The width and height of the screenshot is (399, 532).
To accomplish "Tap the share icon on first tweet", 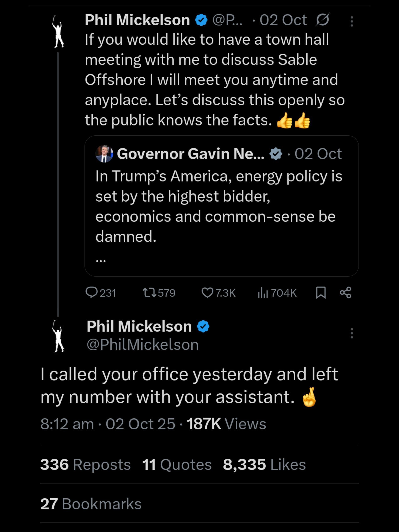I will pos(346,293).
